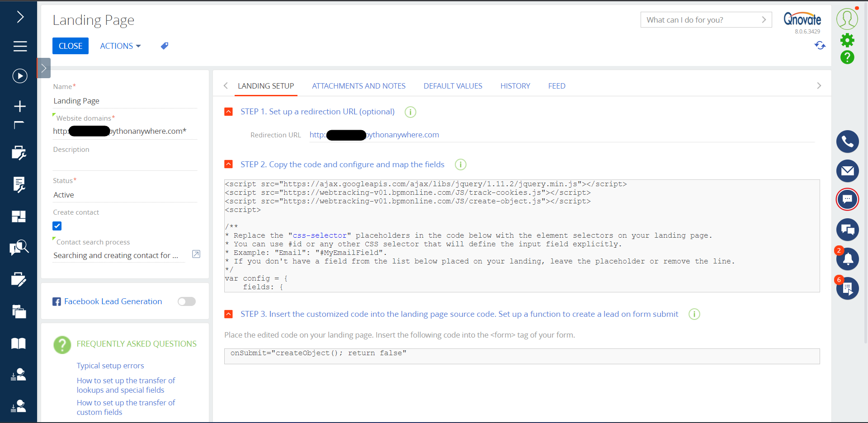Open system designer gear icon
The width and height of the screenshot is (868, 423).
[x=847, y=41]
